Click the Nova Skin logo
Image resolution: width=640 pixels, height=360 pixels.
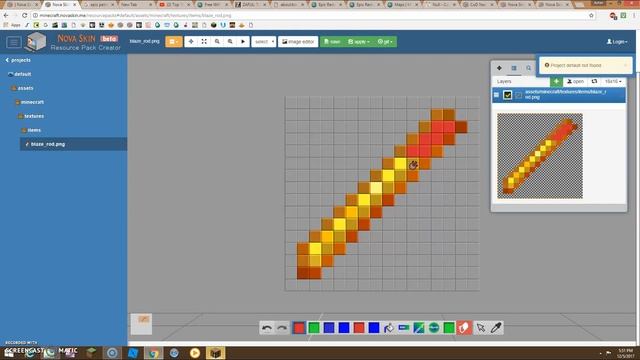[36, 42]
